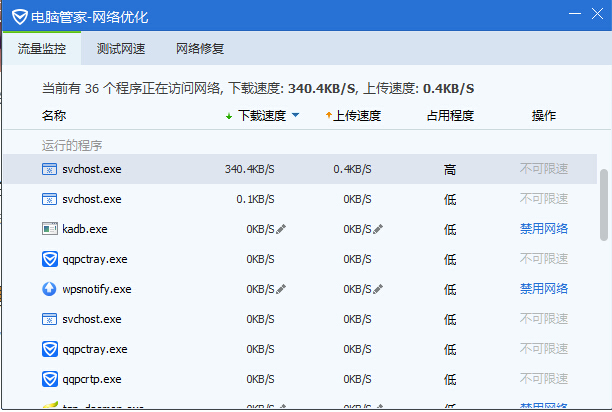This screenshot has height=412, width=612.
Task: Click icon of svchost.exe with 340.4KB/S
Action: click(x=49, y=169)
